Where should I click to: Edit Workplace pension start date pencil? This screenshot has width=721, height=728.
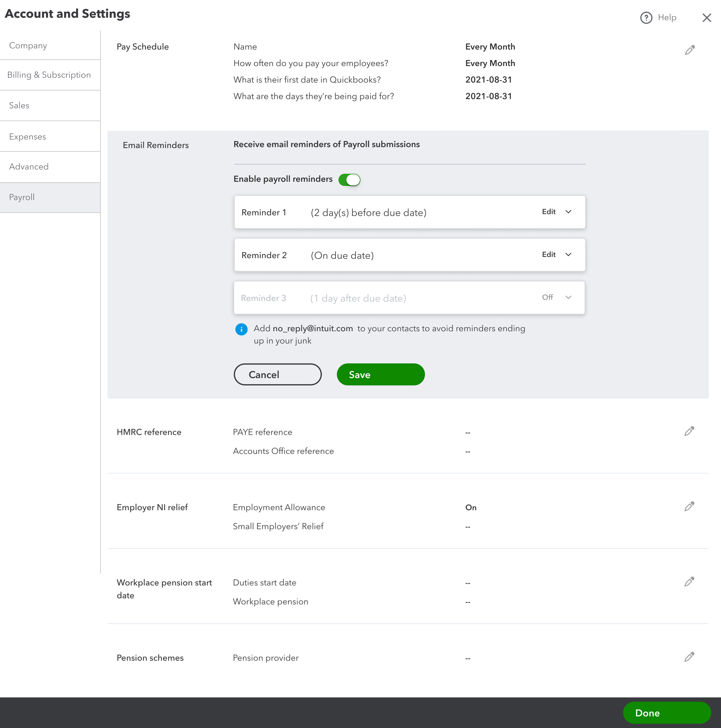[689, 582]
